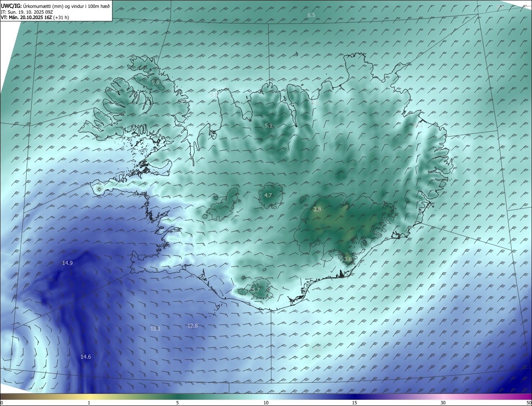The width and height of the screenshot is (532, 406).
Task: Select the 4.7 label on Hofsjökull glacier
Action: point(268,195)
